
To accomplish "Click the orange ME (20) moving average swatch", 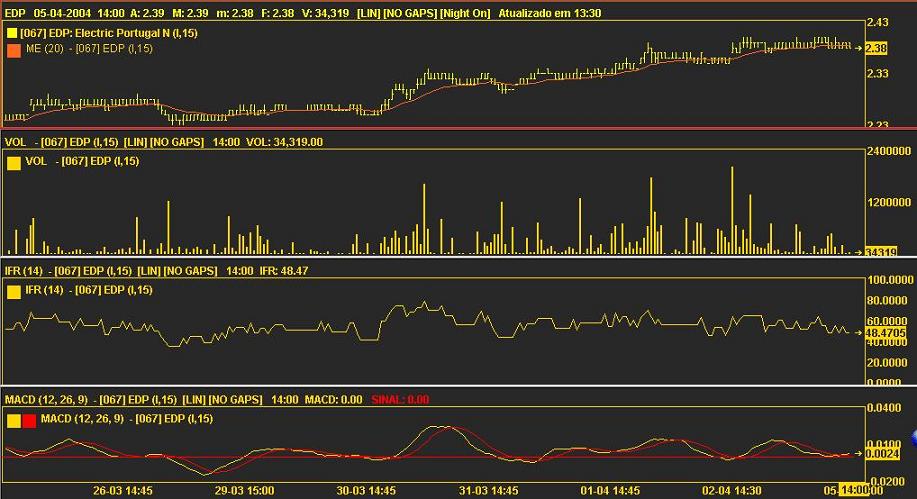I will click(x=14, y=50).
